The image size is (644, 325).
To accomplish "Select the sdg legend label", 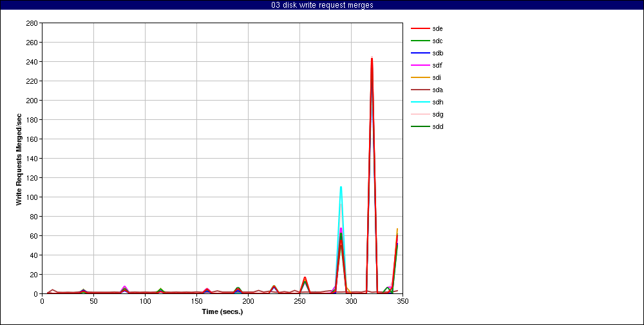I will coord(437,114).
